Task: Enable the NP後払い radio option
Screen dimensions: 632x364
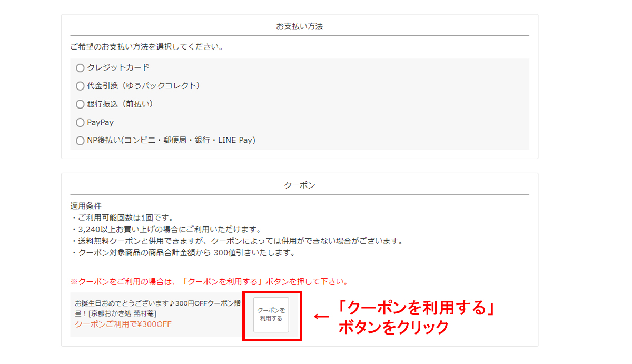Action: pyautogui.click(x=80, y=141)
